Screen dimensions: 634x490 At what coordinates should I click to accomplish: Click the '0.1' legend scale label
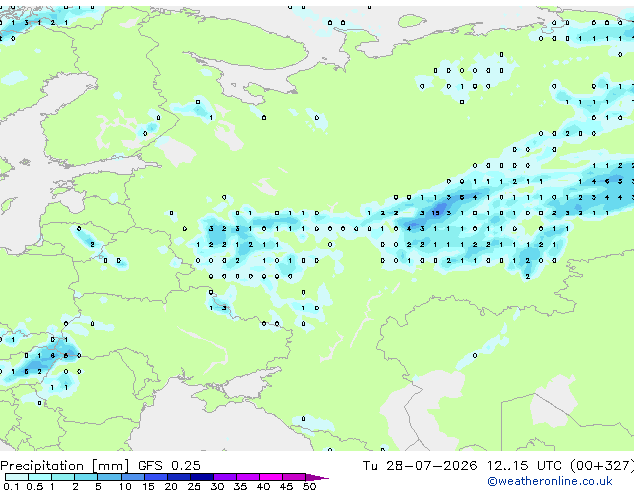coord(11,486)
